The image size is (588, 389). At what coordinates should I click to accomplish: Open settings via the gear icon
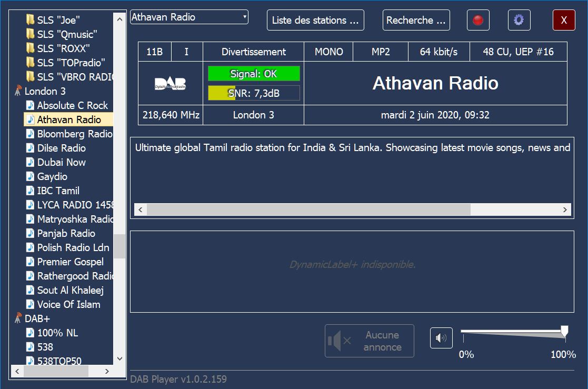point(519,20)
